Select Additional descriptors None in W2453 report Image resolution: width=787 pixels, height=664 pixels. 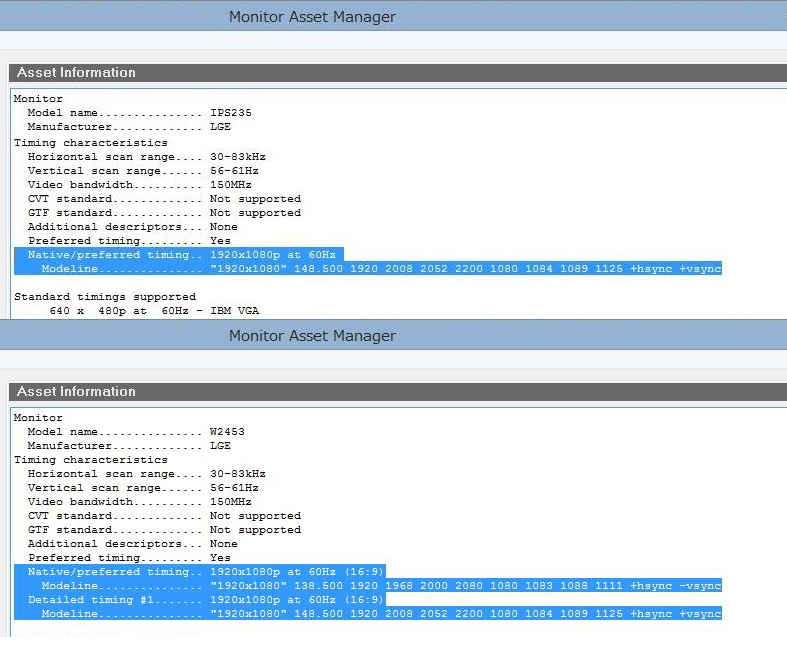(x=133, y=544)
